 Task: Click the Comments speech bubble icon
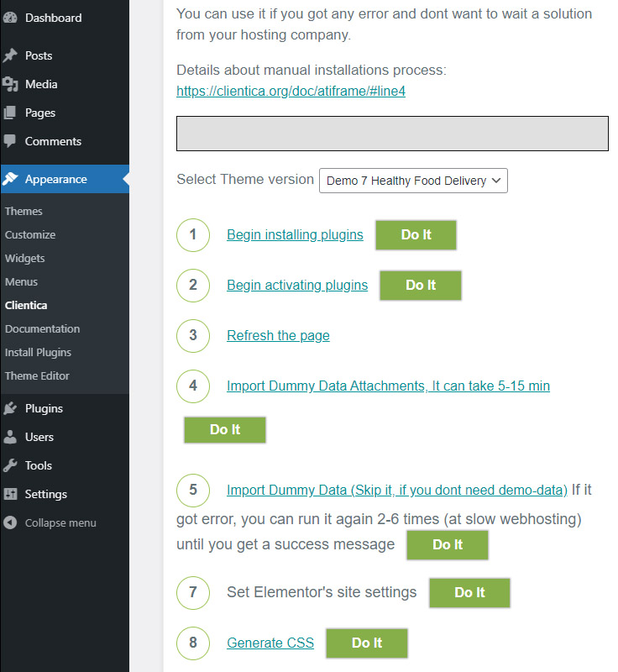[x=10, y=141]
